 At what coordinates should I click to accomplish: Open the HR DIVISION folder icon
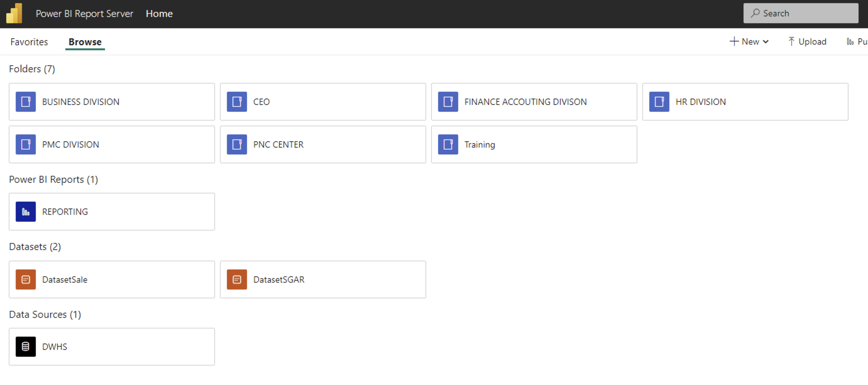659,102
